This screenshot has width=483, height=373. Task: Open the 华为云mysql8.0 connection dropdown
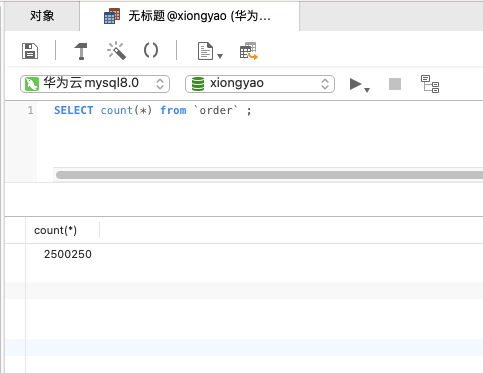point(95,84)
